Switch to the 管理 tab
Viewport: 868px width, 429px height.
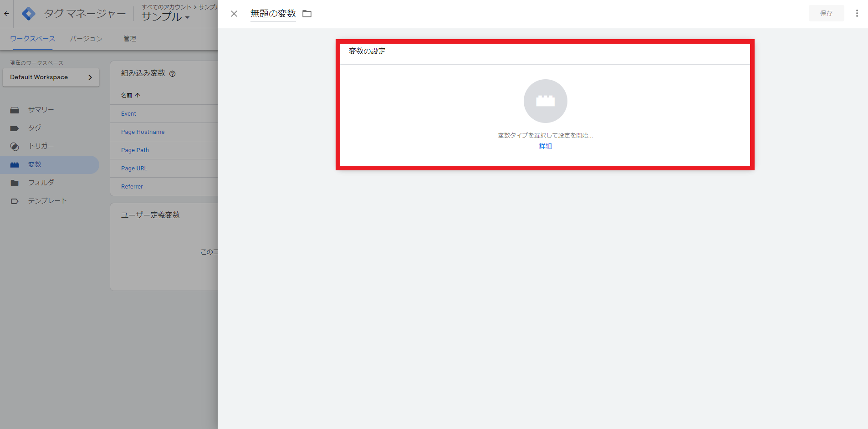[x=130, y=39]
